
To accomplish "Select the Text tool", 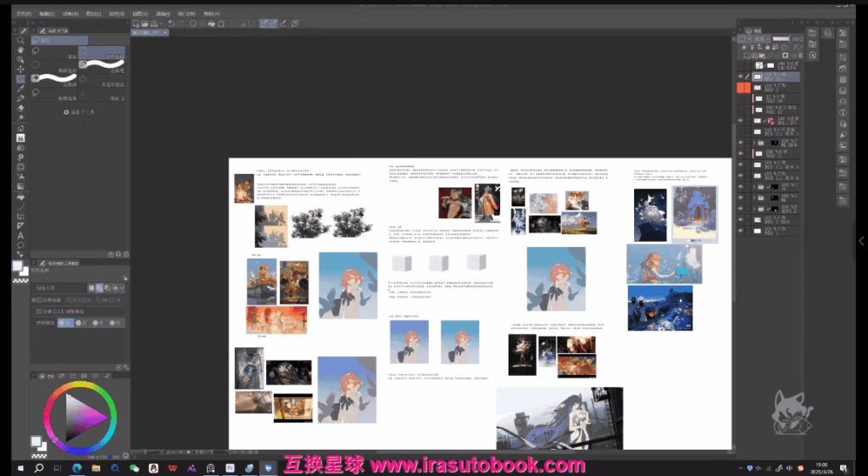I will [x=20, y=235].
